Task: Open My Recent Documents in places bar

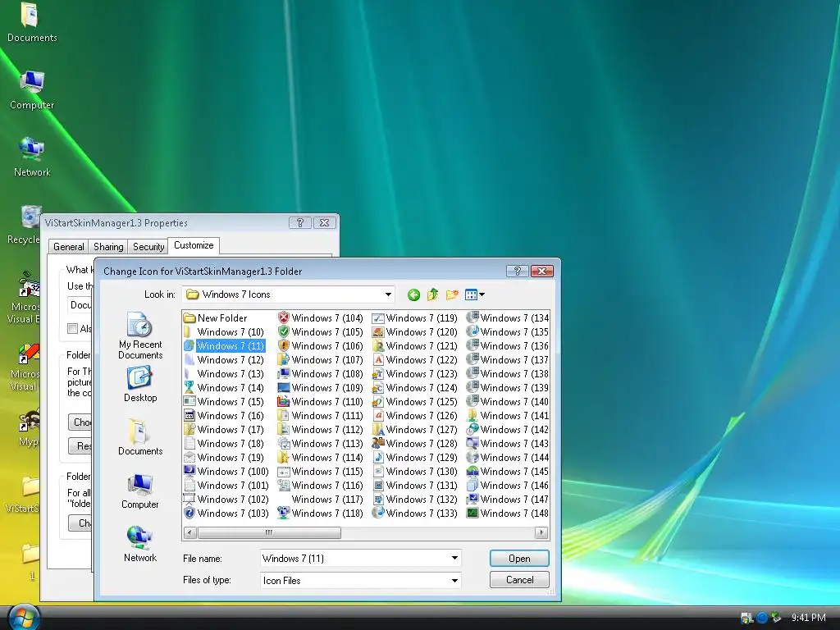Action: point(139,336)
